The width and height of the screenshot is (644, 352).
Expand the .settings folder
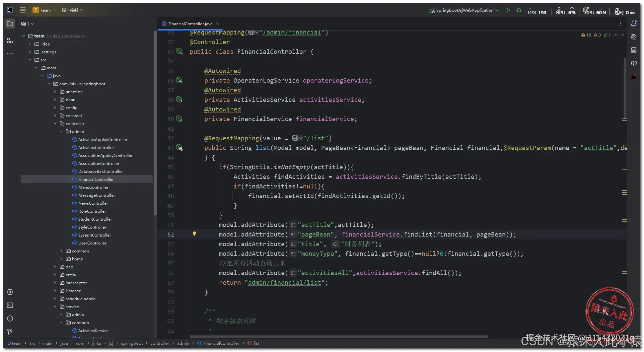[30, 52]
